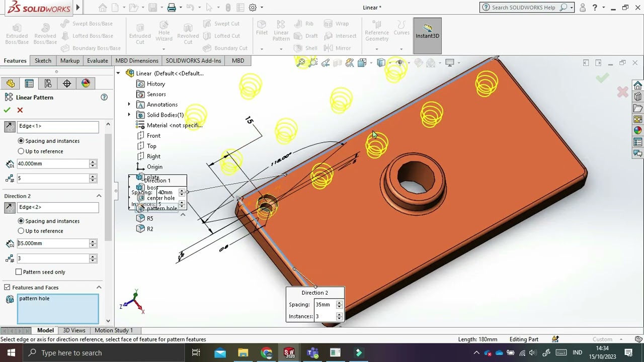Select R5 feature in tree
The width and height of the screenshot is (644, 362).
(149, 218)
